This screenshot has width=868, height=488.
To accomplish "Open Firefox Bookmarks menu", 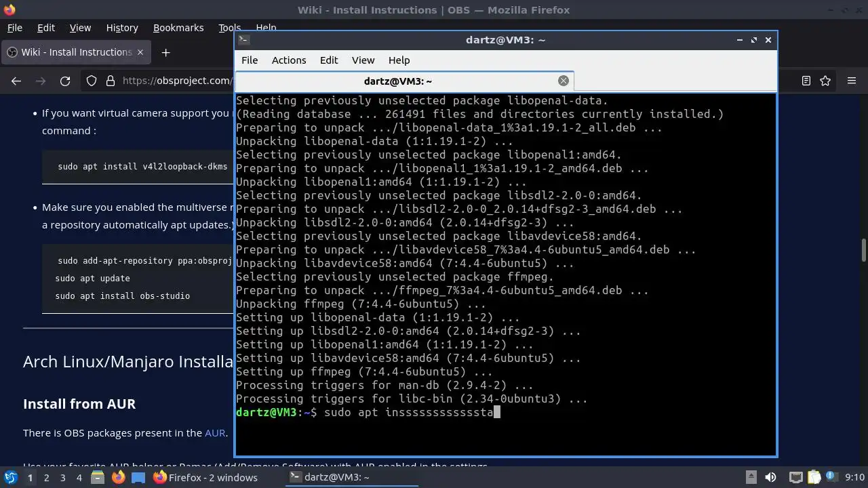I will (178, 28).
